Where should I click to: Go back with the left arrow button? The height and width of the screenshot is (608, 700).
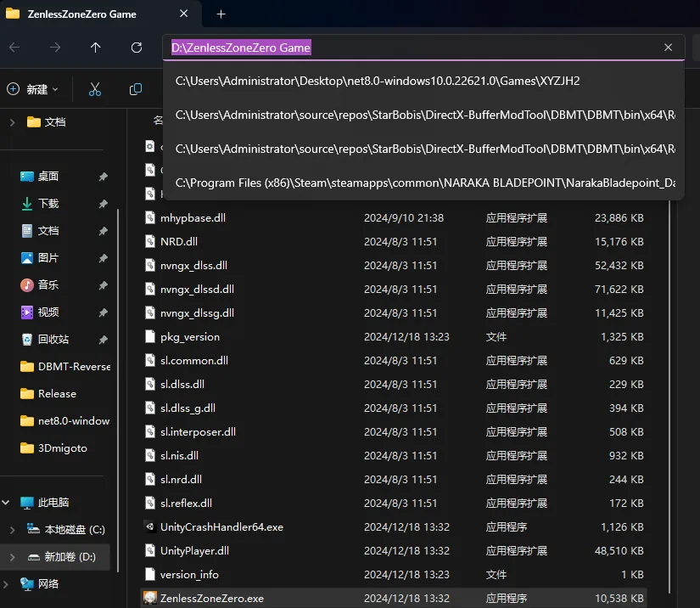point(14,48)
